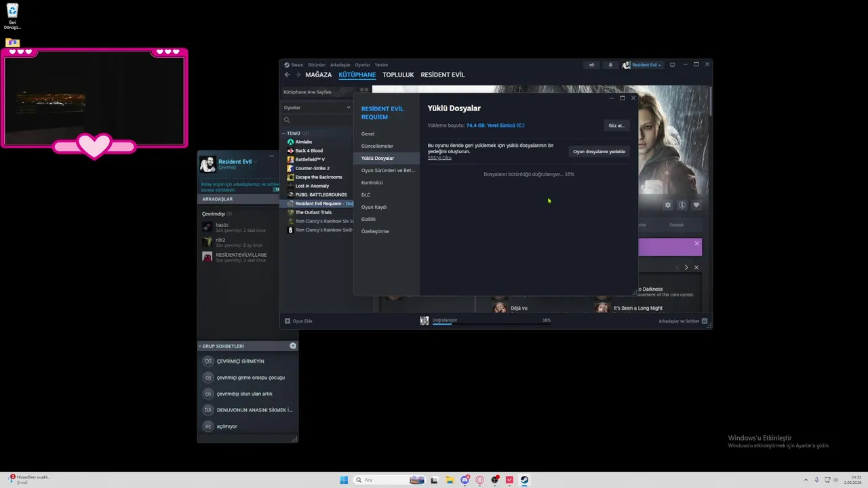Select the Güncellemeler properties section

coord(387,146)
